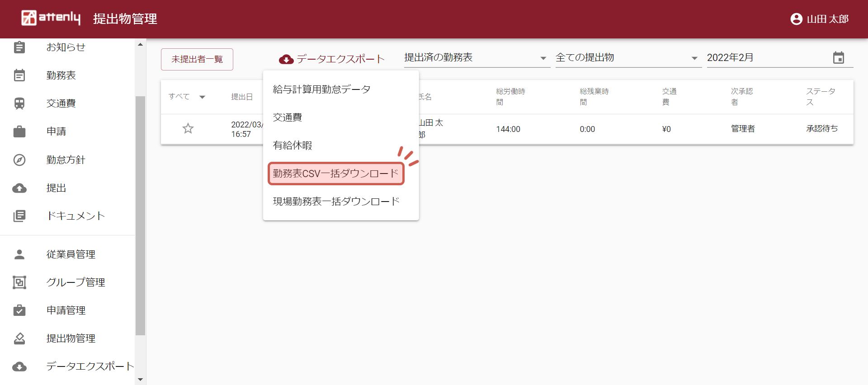Select 勤務表CSV一括ダウンロード from the menu
The height and width of the screenshot is (385, 868).
click(x=335, y=174)
